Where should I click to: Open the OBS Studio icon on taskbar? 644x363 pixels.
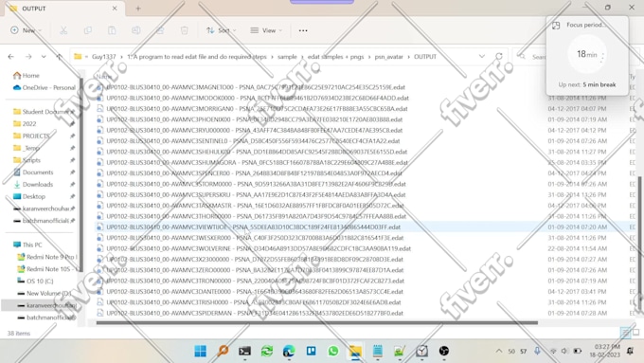[x=444, y=351]
